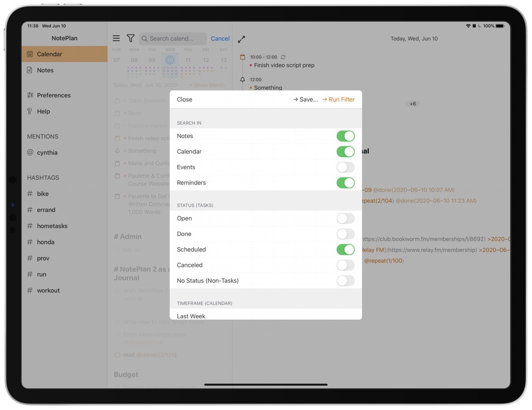The width and height of the screenshot is (532, 410).
Task: Click the calendar icon at 10:00 event
Action: (x=242, y=57)
